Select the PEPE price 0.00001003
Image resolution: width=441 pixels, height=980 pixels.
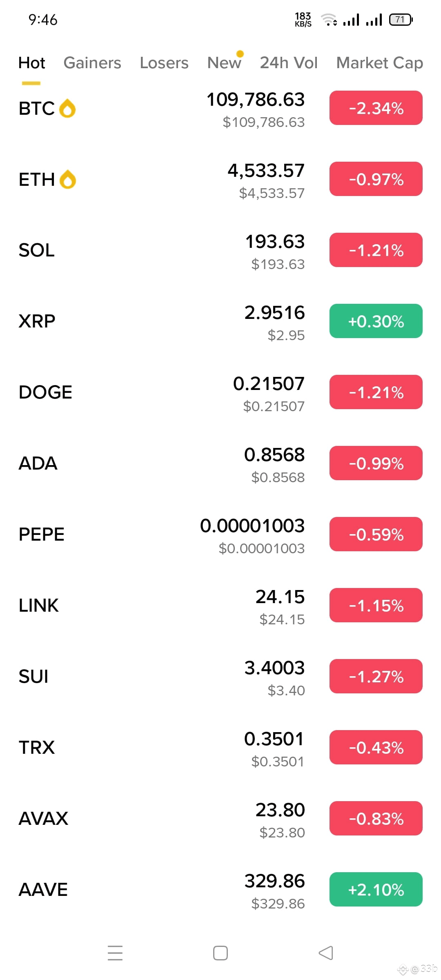252,526
